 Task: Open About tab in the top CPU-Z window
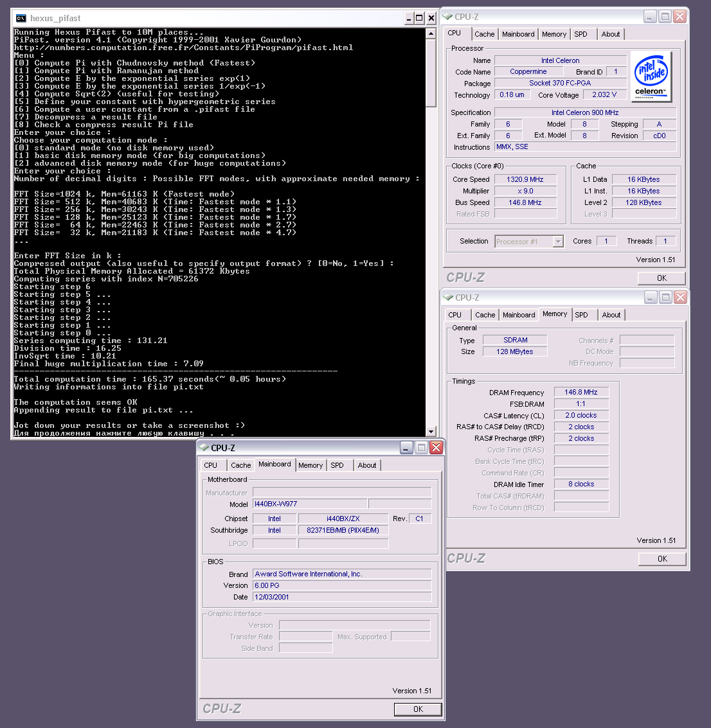(610, 34)
